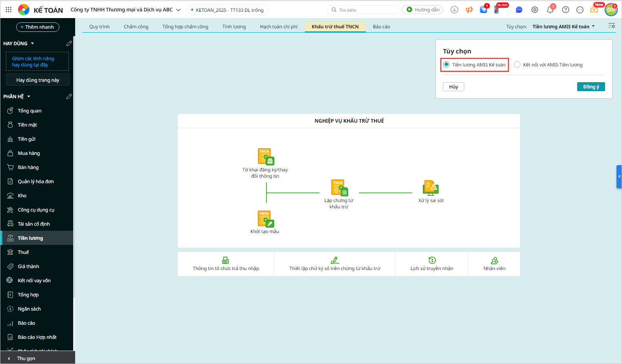
Task: Click the Xử lý sai sót icon
Action: 430,188
